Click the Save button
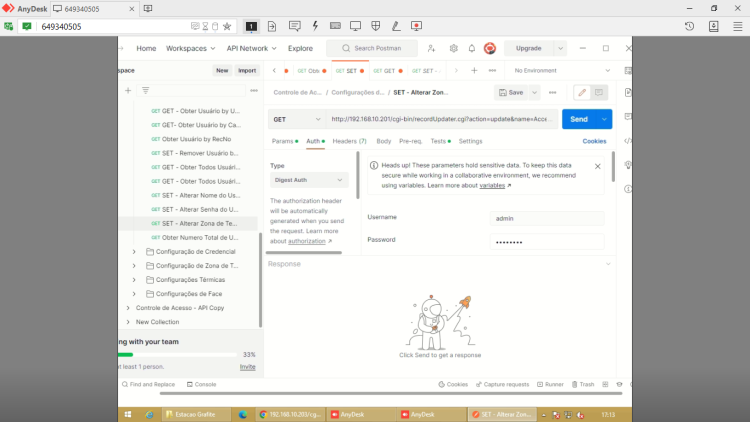This screenshot has width=750, height=422. point(511,92)
